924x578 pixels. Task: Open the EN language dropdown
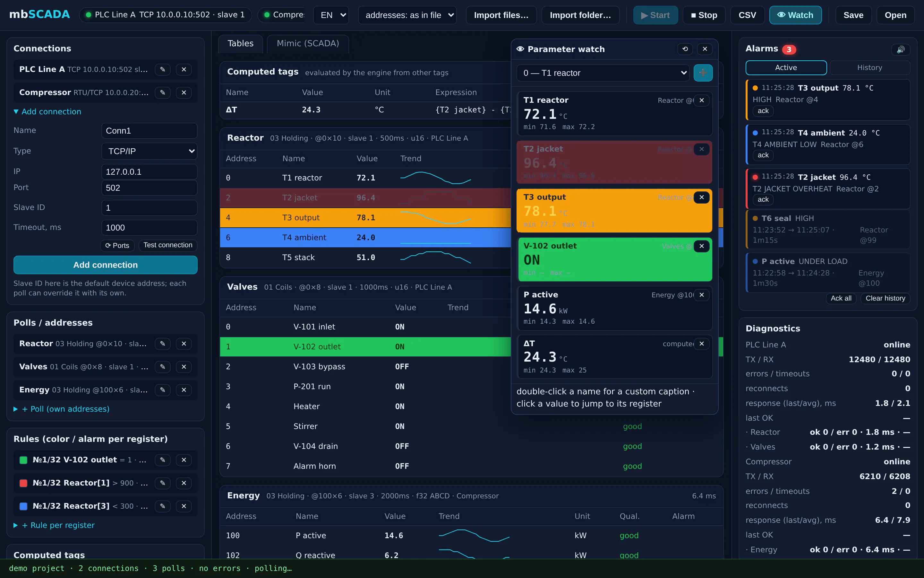coord(331,15)
